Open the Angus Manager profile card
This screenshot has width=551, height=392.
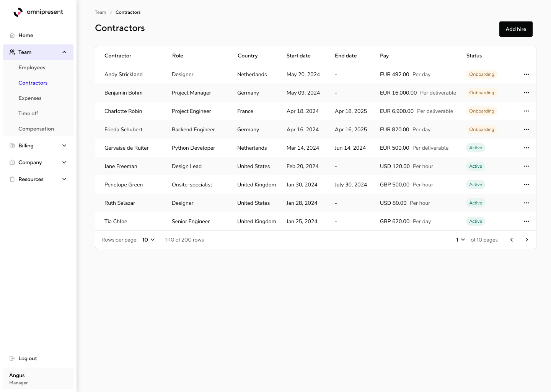38,378
